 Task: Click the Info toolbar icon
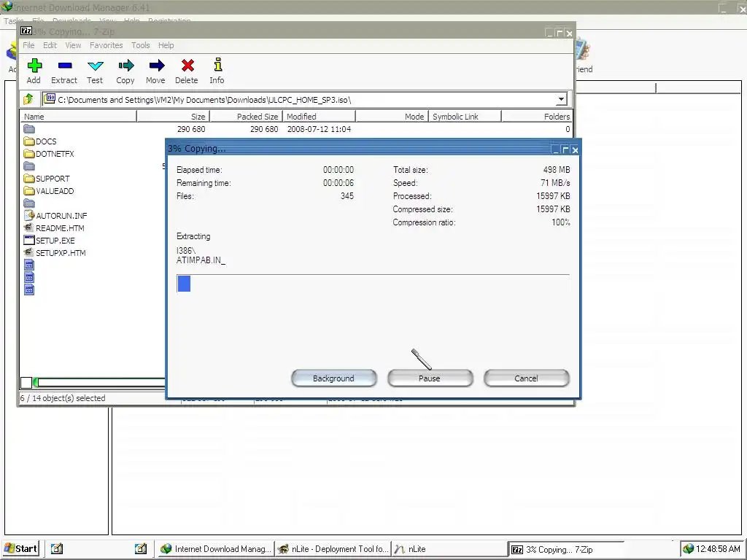point(217,65)
